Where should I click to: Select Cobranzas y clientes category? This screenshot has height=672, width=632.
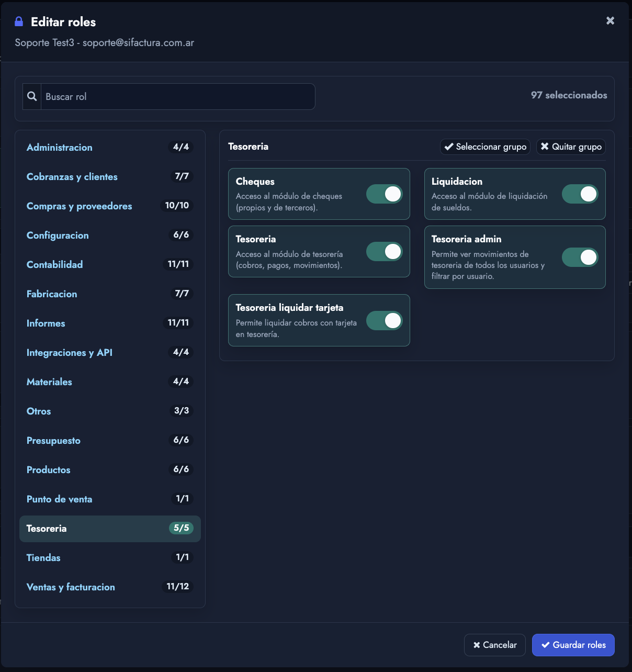[110, 176]
